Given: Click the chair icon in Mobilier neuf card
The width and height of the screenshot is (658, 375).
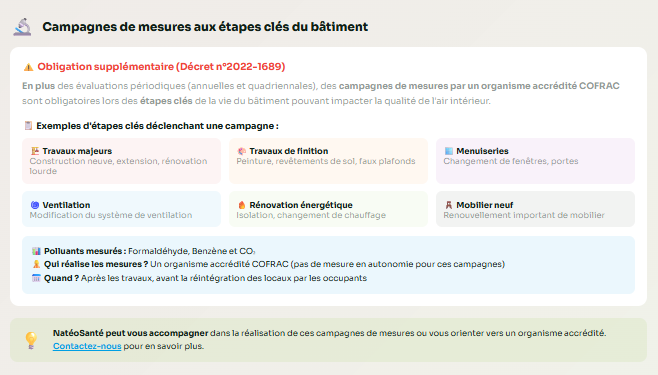Looking at the screenshot, I should pos(449,205).
